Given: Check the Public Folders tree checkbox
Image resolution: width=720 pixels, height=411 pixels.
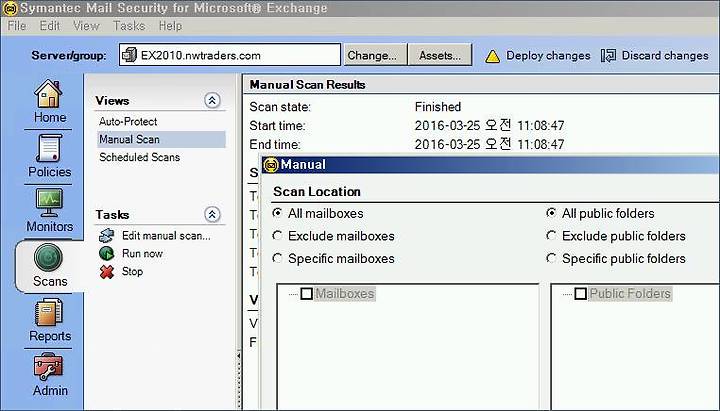Looking at the screenshot, I should point(580,293).
